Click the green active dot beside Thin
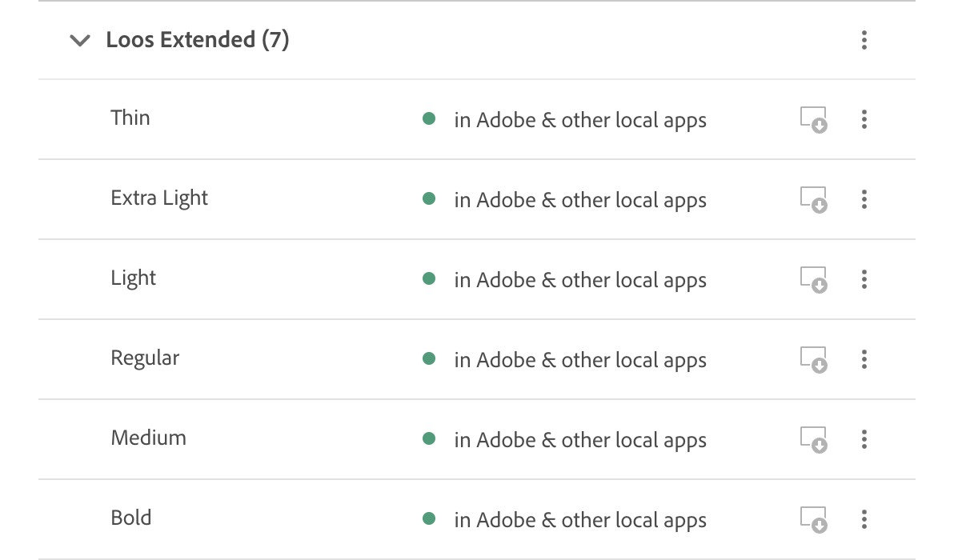Image resolution: width=954 pixels, height=560 pixels. tap(429, 118)
